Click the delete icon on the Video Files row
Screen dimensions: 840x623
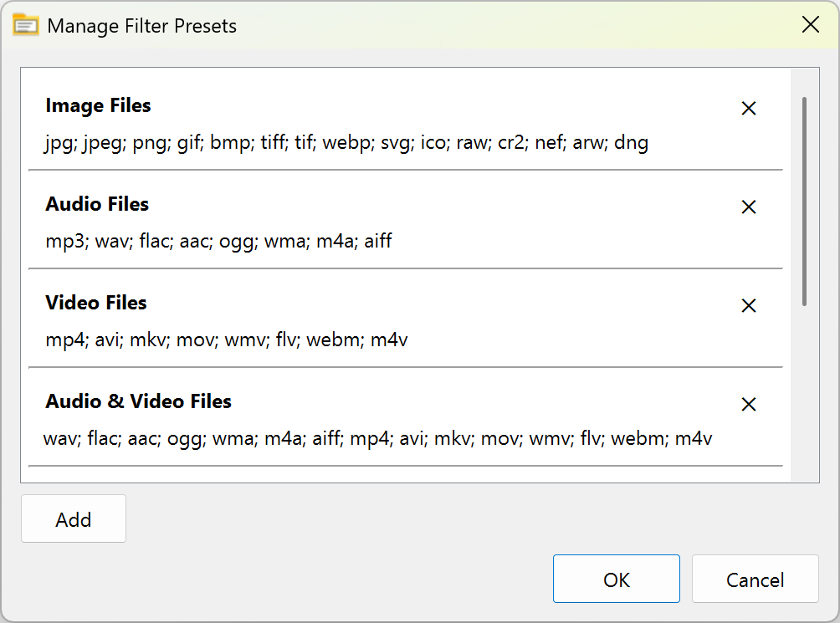click(x=748, y=305)
